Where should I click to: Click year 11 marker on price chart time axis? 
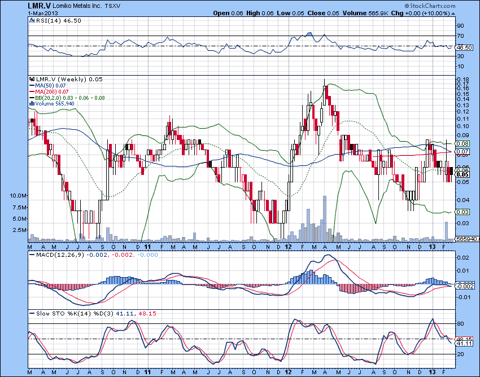(x=148, y=247)
